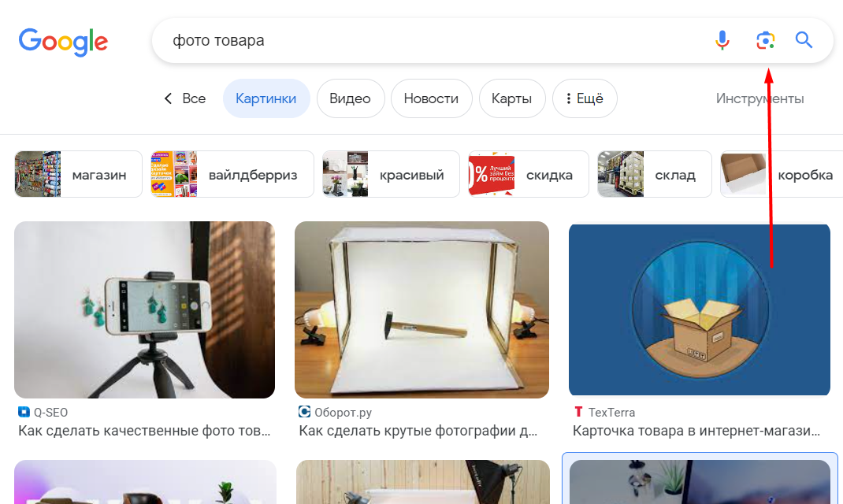Open the hammer lightbox photo thumbnail
The image size is (843, 504).
point(421,309)
